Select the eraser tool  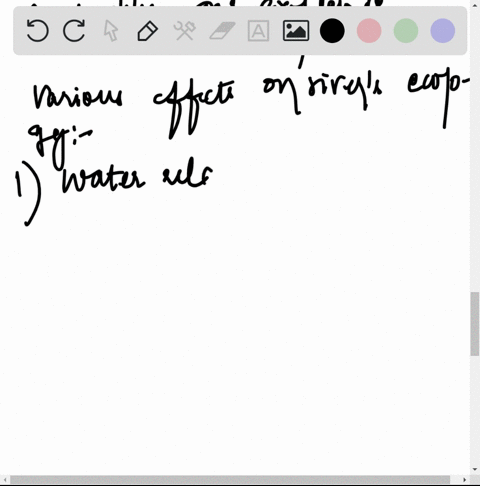pos(222,31)
